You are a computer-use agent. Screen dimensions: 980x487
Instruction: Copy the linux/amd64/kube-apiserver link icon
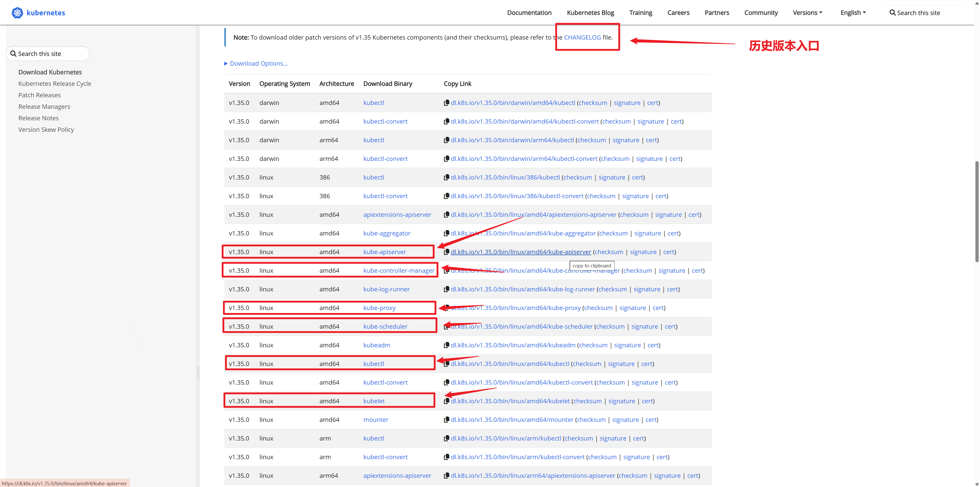click(446, 252)
